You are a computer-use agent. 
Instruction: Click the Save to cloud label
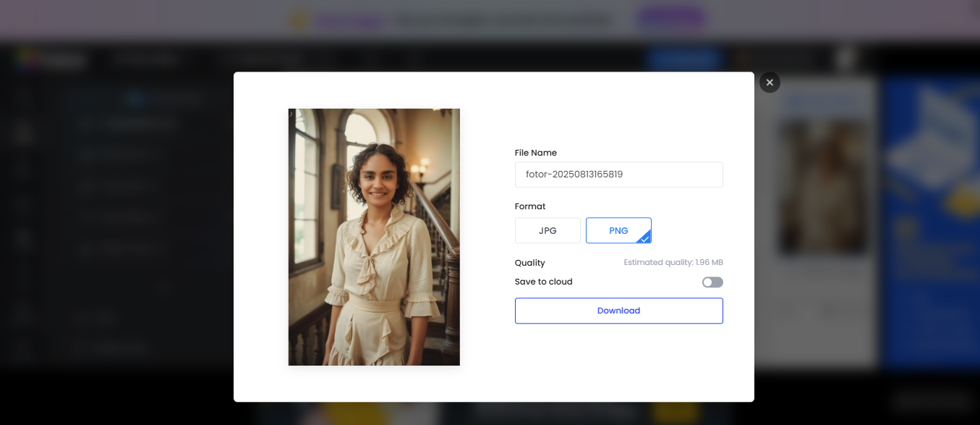click(544, 282)
